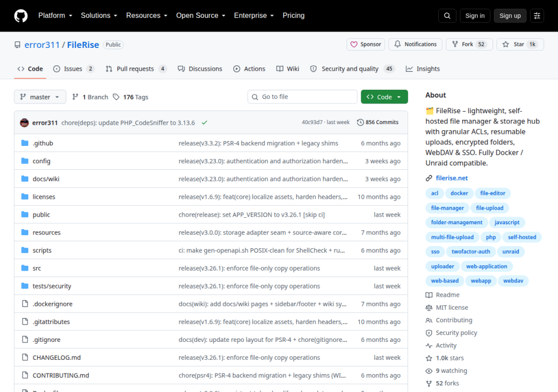Click the unraid topic tag

coord(510,252)
